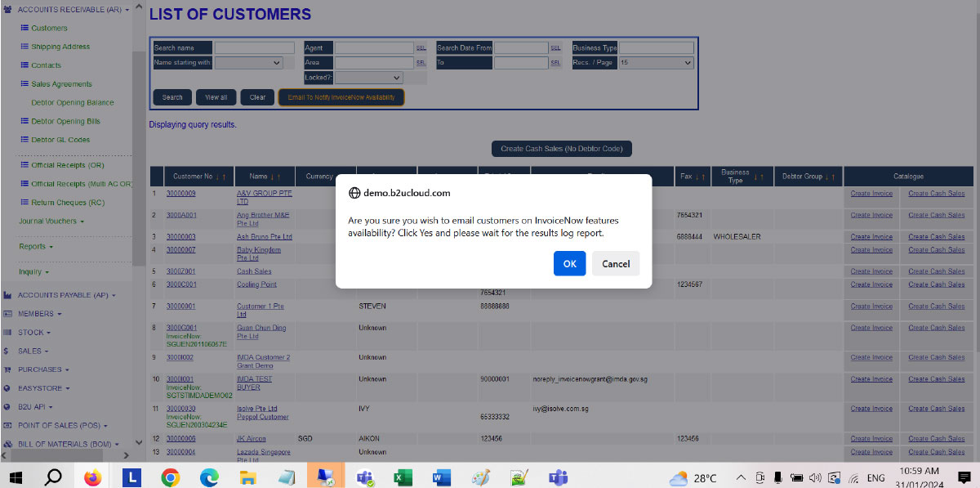
Task: Click the Purchases shopping cart icon
Action: pyautogui.click(x=7, y=369)
